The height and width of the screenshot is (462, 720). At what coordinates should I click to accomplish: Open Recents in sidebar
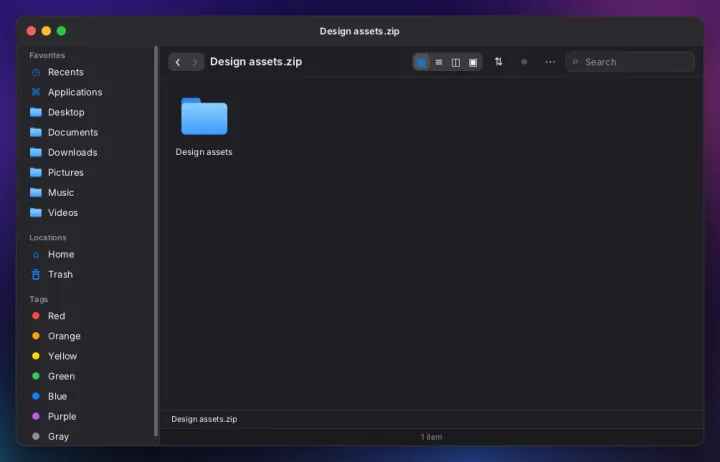point(89,72)
